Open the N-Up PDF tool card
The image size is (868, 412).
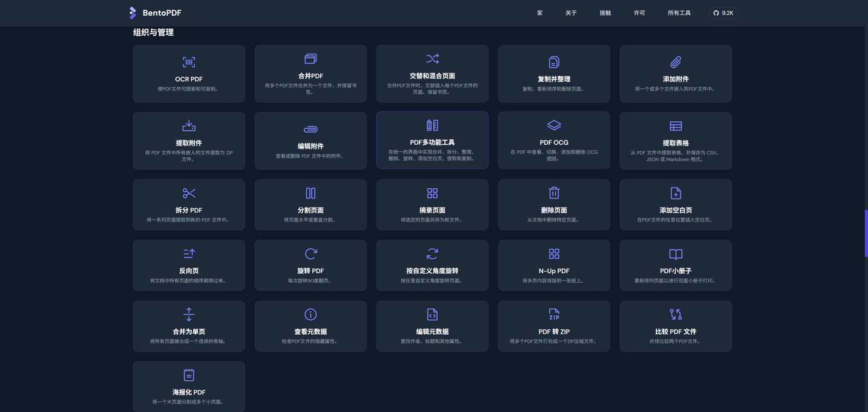tap(554, 265)
